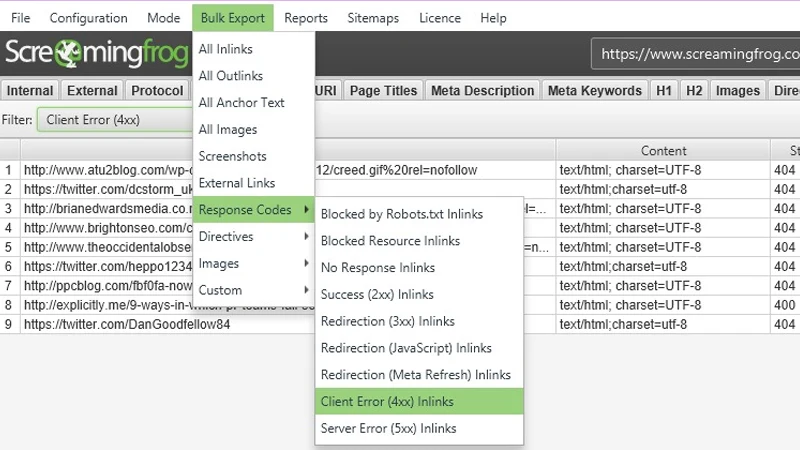Screen dimensions: 800x450
Task: Switch to the Page Titles tab
Action: 383,91
